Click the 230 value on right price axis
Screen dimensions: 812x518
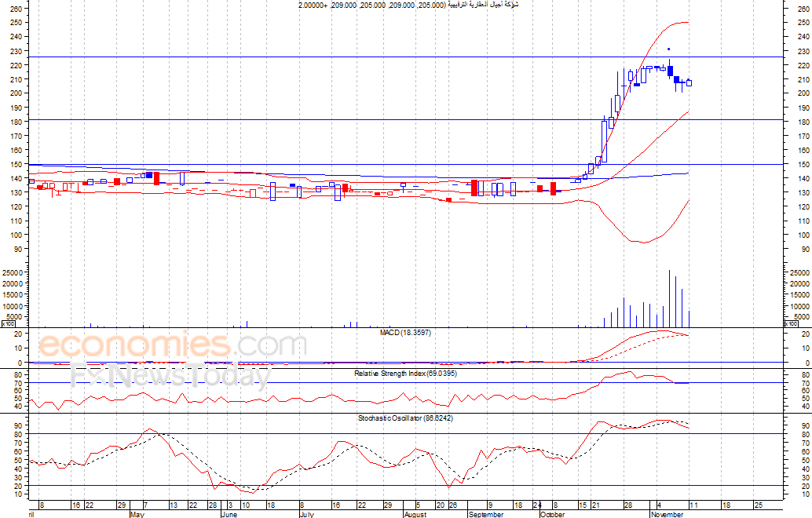(803, 51)
